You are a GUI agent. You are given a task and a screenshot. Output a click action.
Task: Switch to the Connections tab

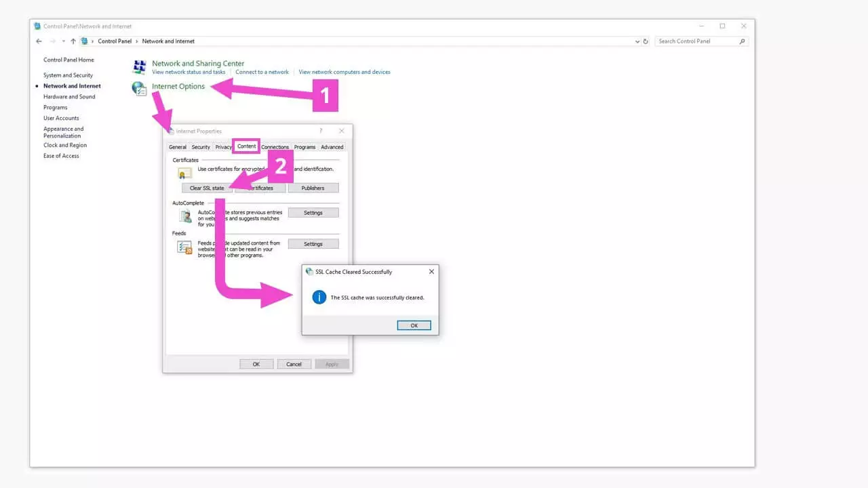(x=275, y=147)
